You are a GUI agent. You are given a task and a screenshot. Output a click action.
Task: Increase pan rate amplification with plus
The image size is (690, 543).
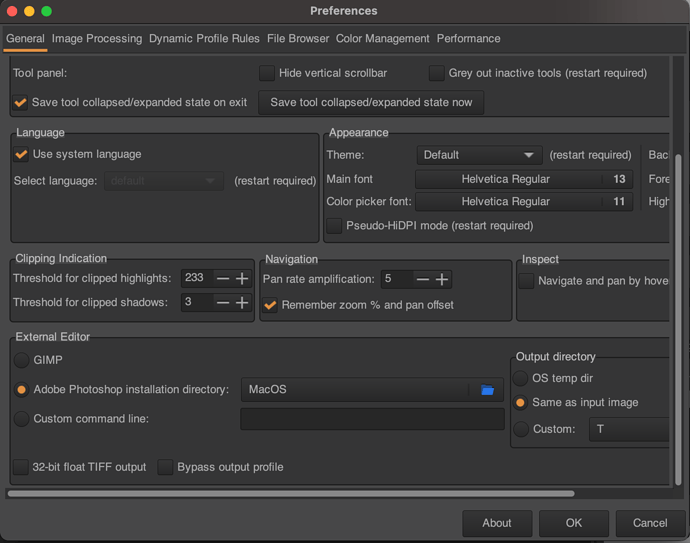(442, 279)
